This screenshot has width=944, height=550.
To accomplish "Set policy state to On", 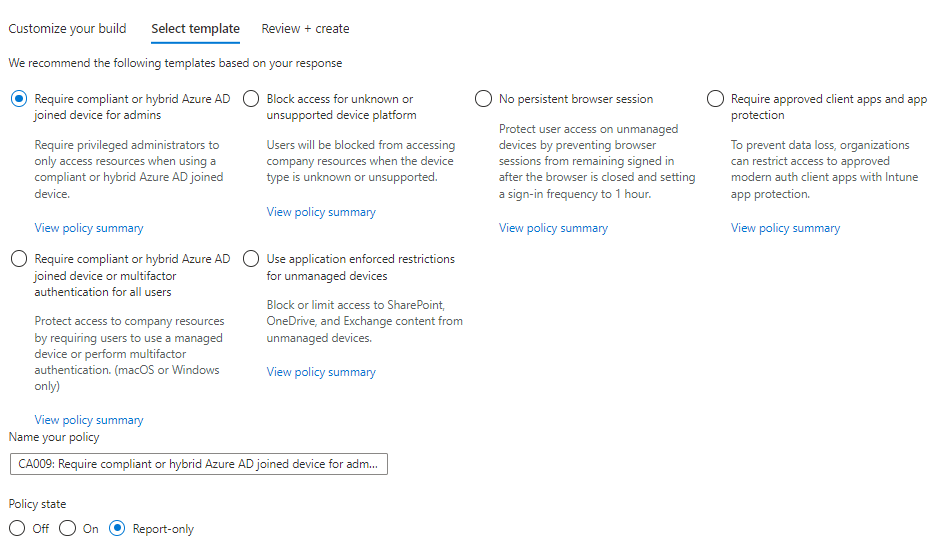I will click(68, 529).
